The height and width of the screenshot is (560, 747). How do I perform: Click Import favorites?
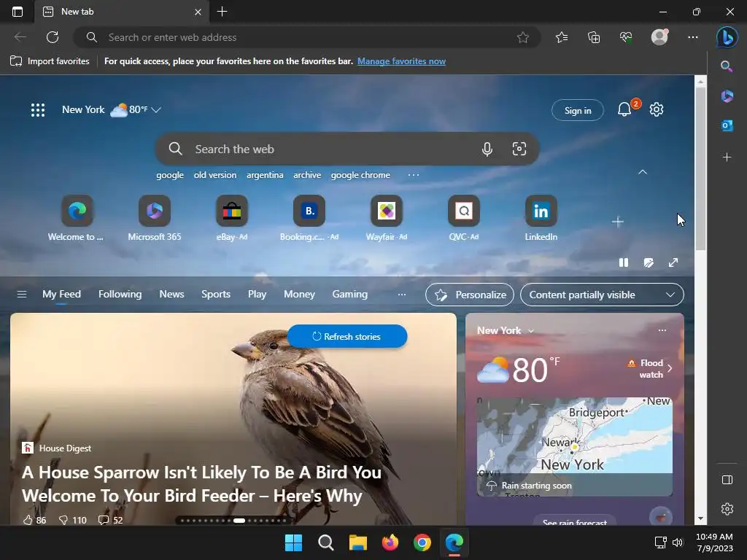coord(50,61)
